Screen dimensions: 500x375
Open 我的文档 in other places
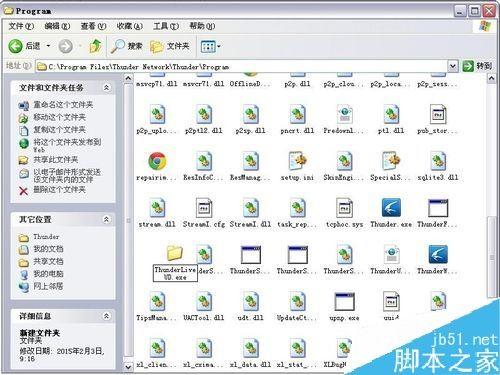coord(48,249)
